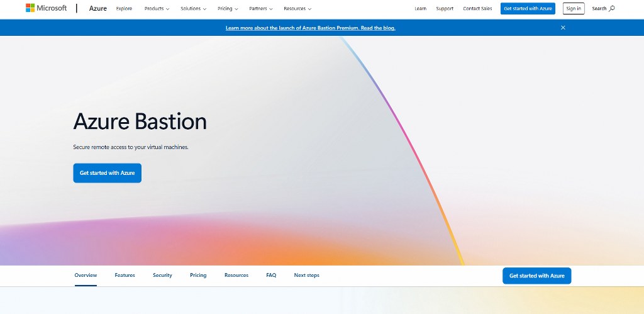The width and height of the screenshot is (644, 314).
Task: Read the Azure Bastion Premium blog link
Action: [311, 28]
